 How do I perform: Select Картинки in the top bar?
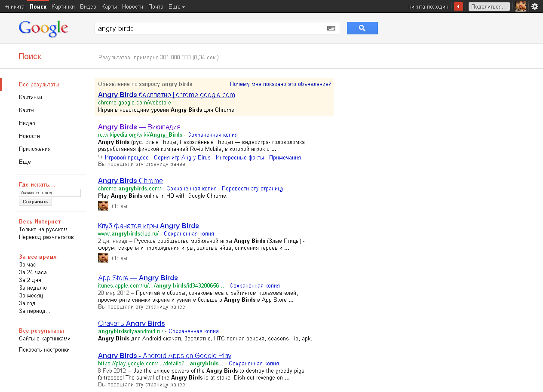pos(63,7)
